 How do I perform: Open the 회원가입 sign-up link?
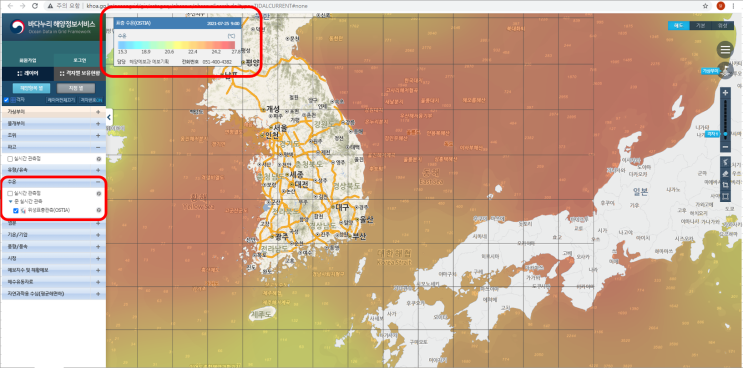27,61
